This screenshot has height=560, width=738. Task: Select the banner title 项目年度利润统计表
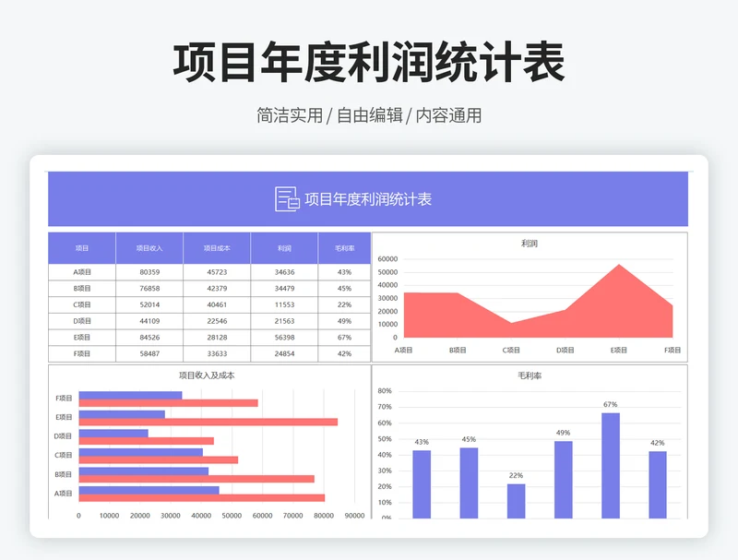[x=368, y=199]
